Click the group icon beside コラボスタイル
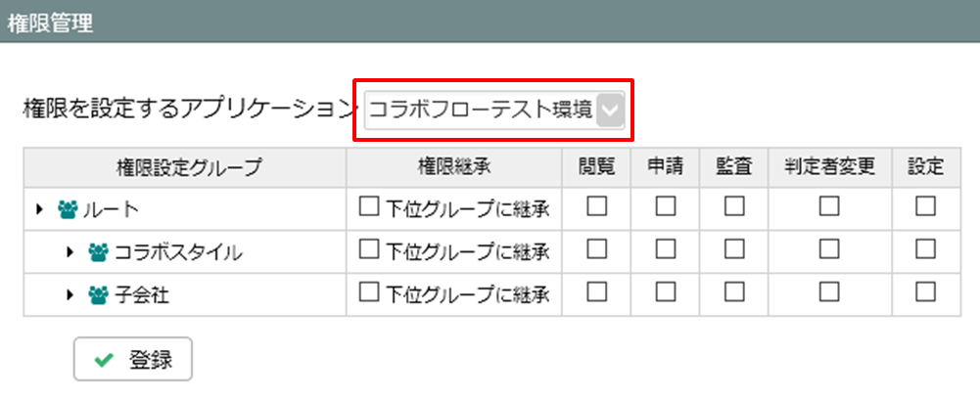The height and width of the screenshot is (401, 980). (x=98, y=252)
